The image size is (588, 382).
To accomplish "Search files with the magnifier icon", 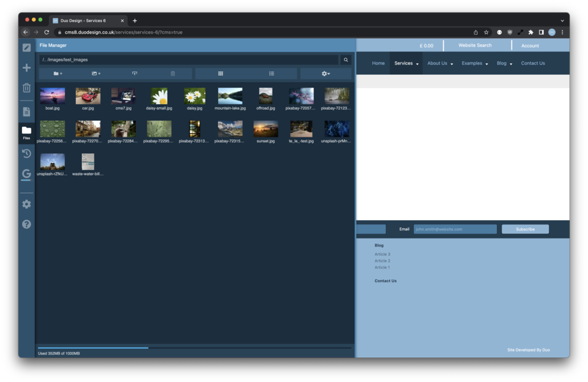I will [x=346, y=60].
